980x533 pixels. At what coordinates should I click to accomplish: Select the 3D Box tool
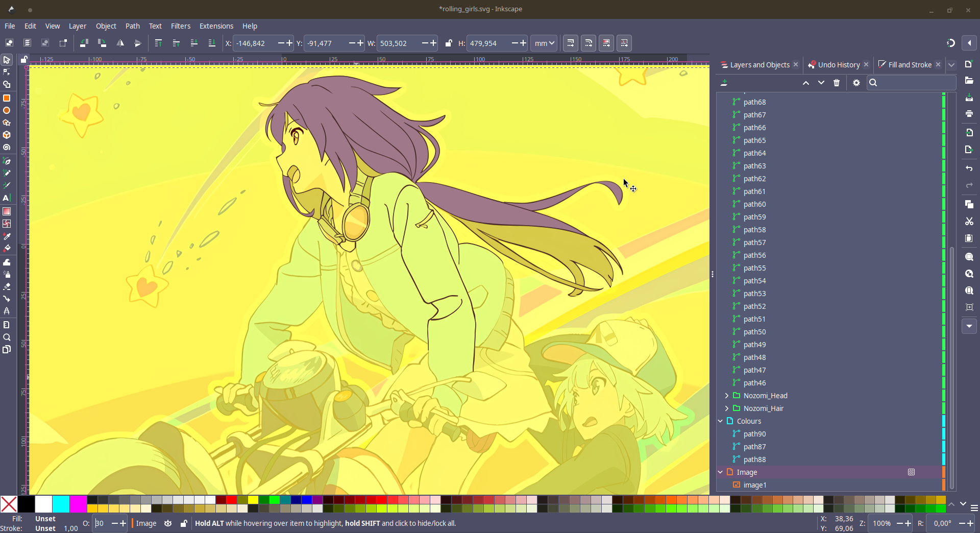[7, 135]
